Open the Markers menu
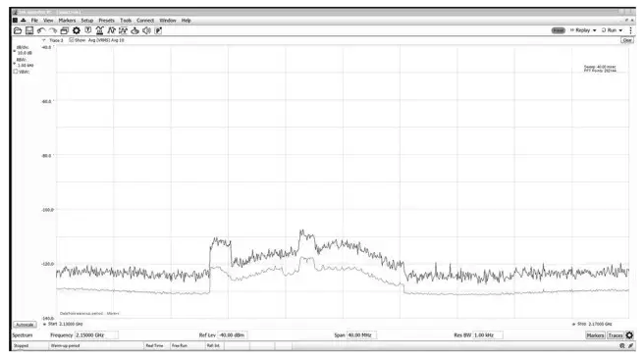Image resolution: width=644 pixels, height=358 pixels. [67, 21]
